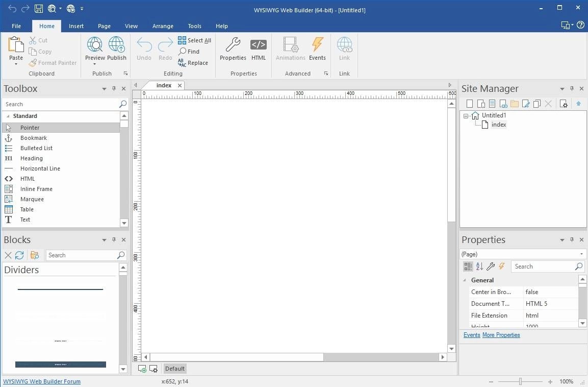Collapse the Standard toolbox category

tap(8, 116)
